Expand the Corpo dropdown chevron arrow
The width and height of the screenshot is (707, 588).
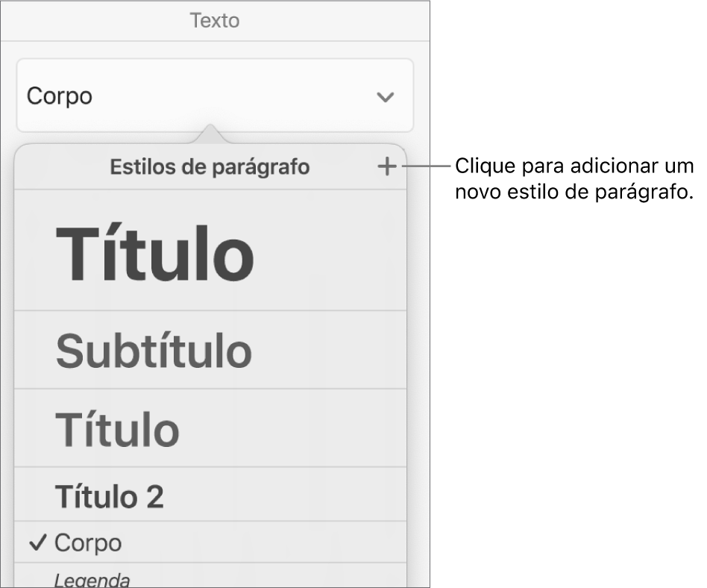coord(385,97)
